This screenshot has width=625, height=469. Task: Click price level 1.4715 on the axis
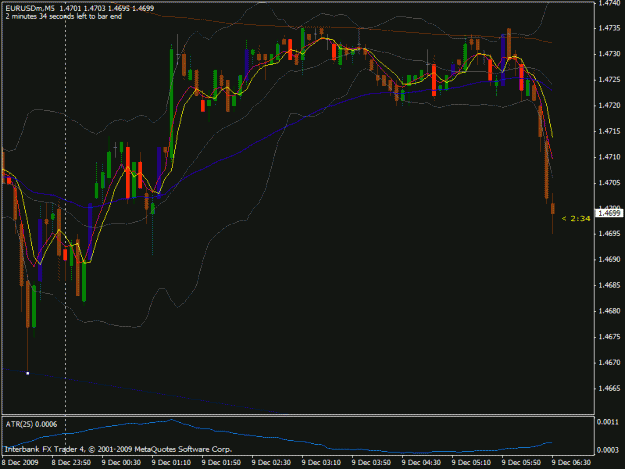[609, 131]
